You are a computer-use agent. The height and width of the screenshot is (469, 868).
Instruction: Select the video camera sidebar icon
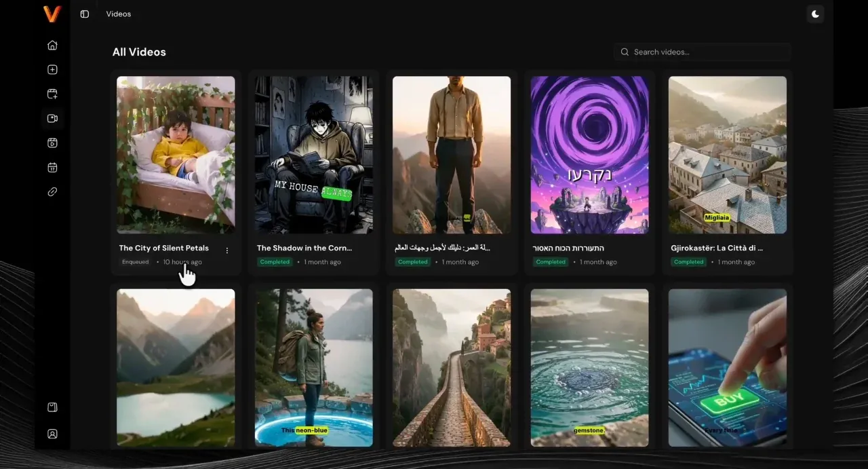52,118
